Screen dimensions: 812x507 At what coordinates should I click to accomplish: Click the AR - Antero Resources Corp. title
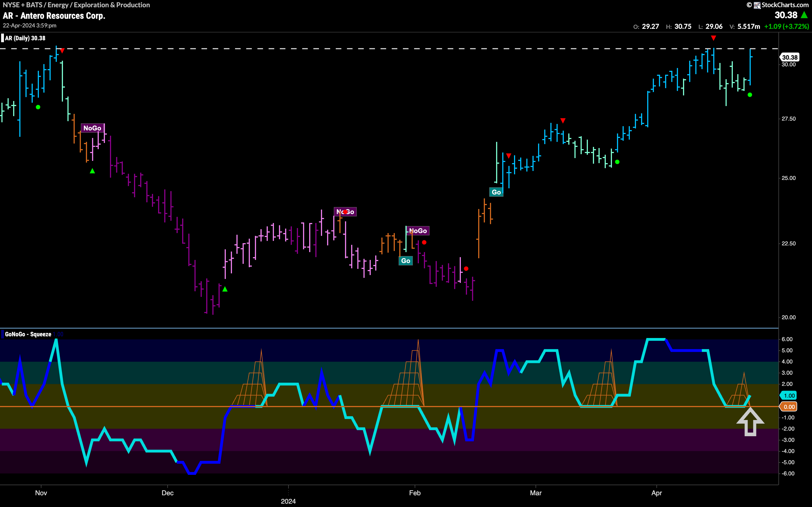54,16
